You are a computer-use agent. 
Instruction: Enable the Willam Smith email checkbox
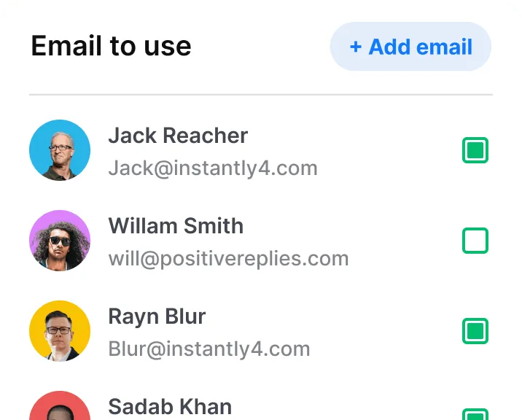pyautogui.click(x=475, y=241)
